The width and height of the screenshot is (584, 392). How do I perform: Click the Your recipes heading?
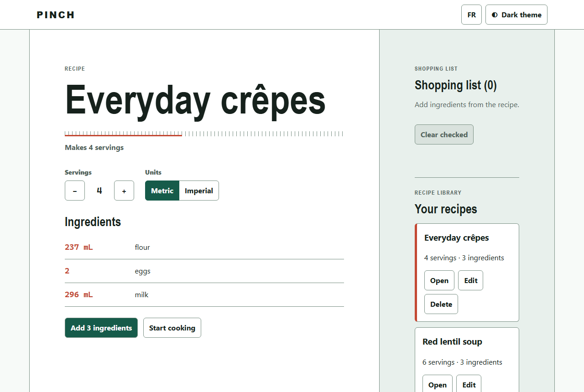pos(446,209)
